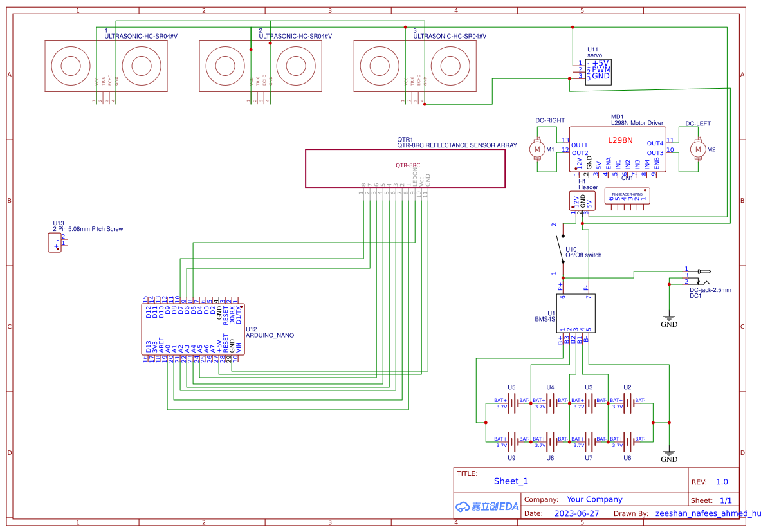770x532 pixels.
Task: Select ultrasonic sensor number 2 symbol
Action: pos(261,66)
